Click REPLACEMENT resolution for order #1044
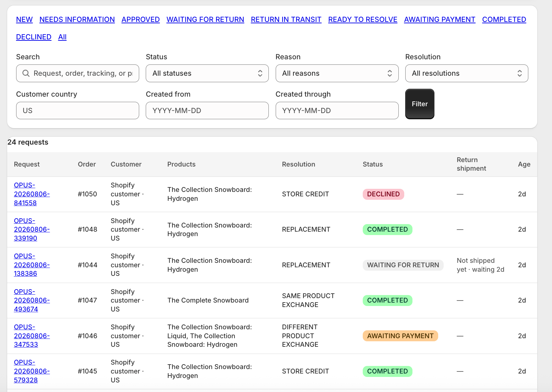 click(x=306, y=265)
